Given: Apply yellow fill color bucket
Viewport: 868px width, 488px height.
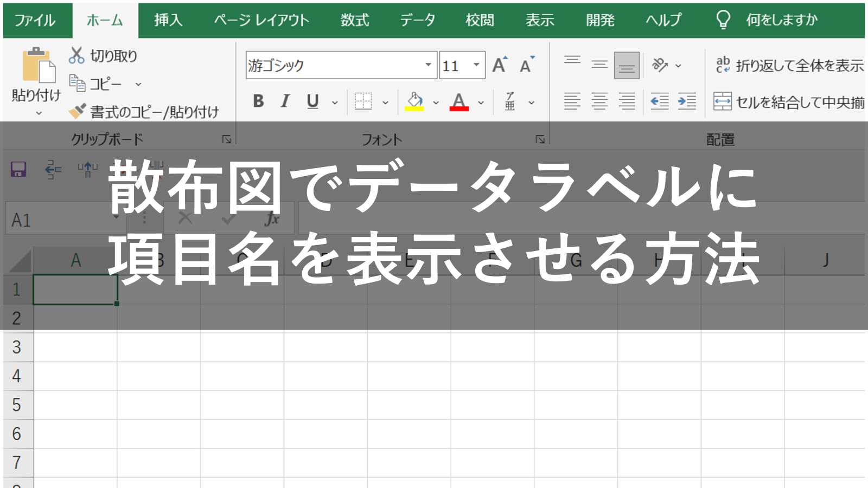Looking at the screenshot, I should click(414, 101).
